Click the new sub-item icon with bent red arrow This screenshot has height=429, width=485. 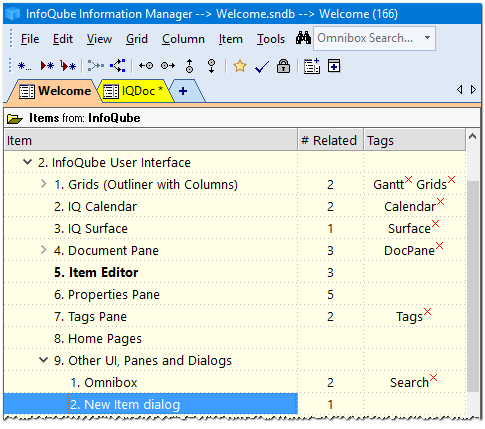68,66
